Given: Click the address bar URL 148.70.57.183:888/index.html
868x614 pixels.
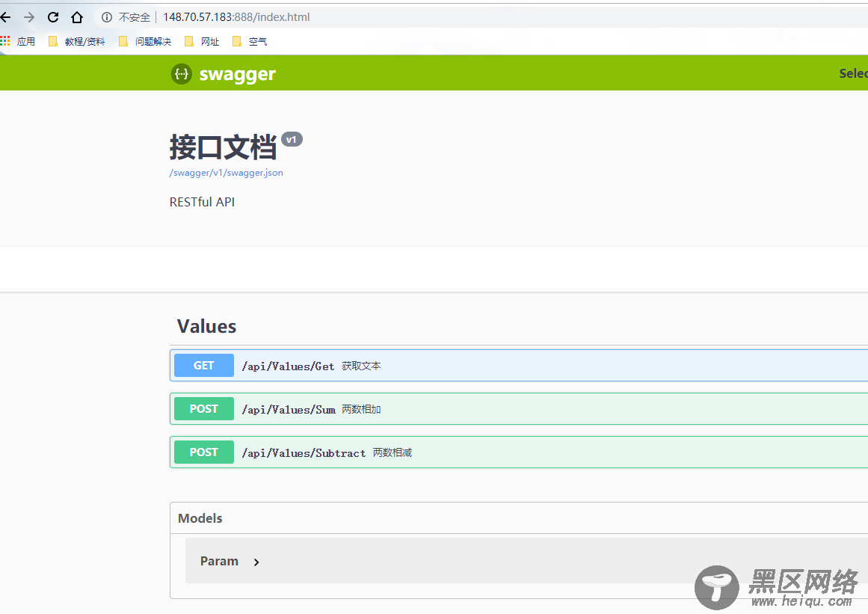Looking at the screenshot, I should [236, 17].
